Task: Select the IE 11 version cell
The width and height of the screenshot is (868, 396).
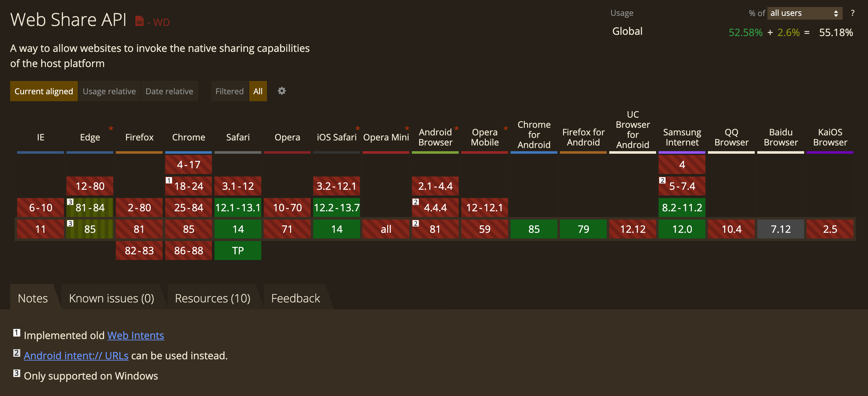Action: (40, 229)
